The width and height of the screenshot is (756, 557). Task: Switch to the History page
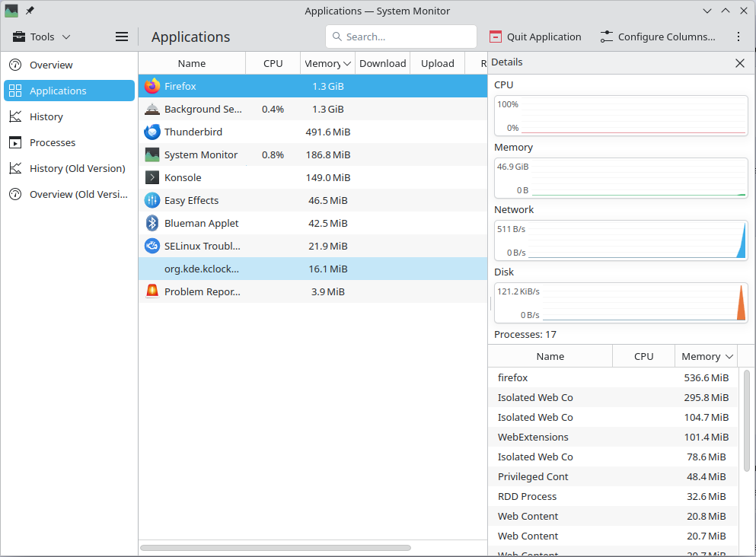tap(69, 116)
